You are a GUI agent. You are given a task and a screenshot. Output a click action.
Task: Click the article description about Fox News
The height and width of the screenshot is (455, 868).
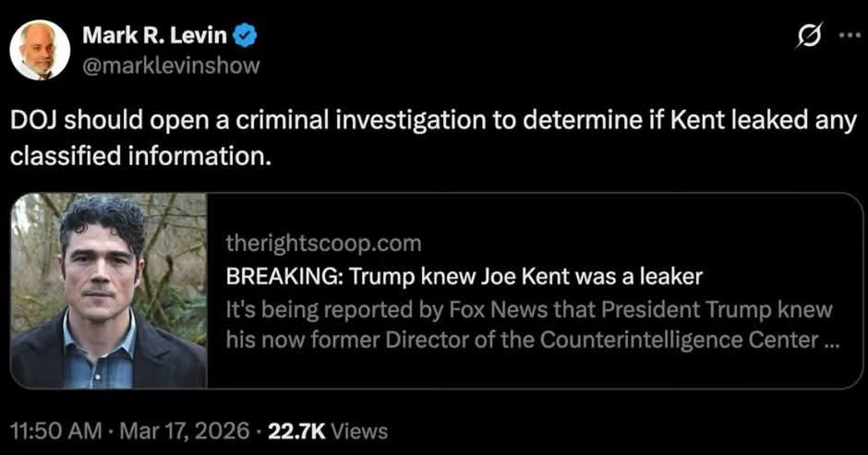pos(529,308)
